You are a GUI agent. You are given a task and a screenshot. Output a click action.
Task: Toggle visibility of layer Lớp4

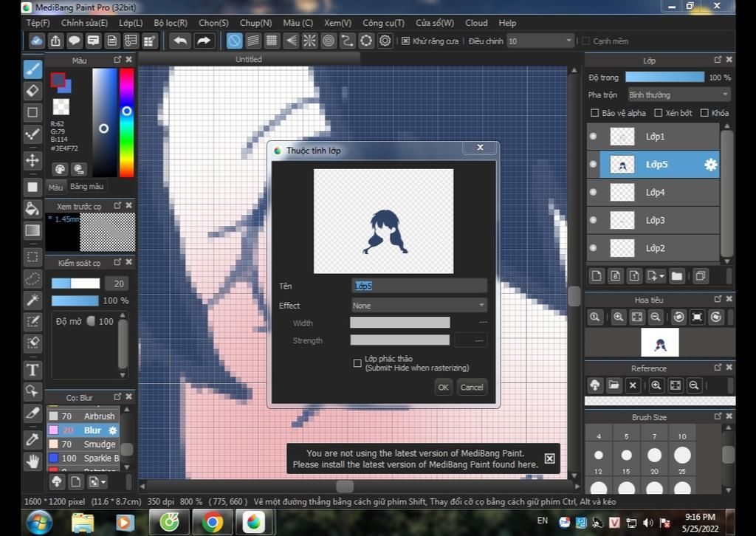[594, 192]
